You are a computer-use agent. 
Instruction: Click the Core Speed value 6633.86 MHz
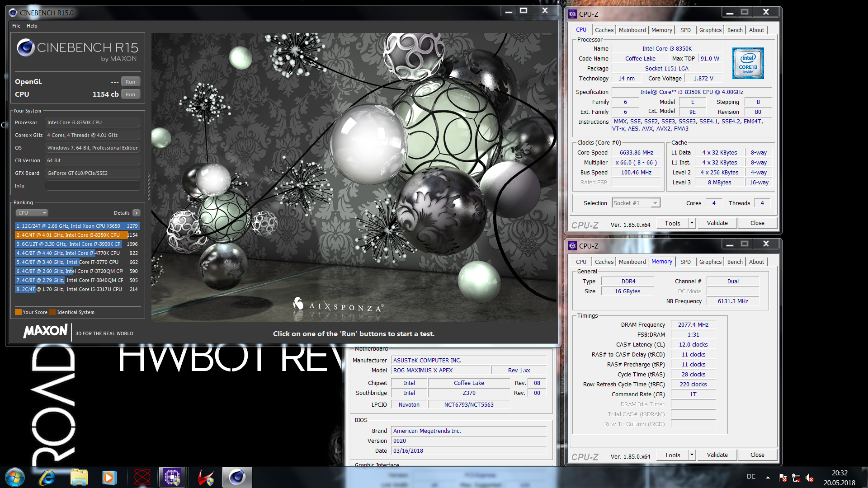(636, 153)
